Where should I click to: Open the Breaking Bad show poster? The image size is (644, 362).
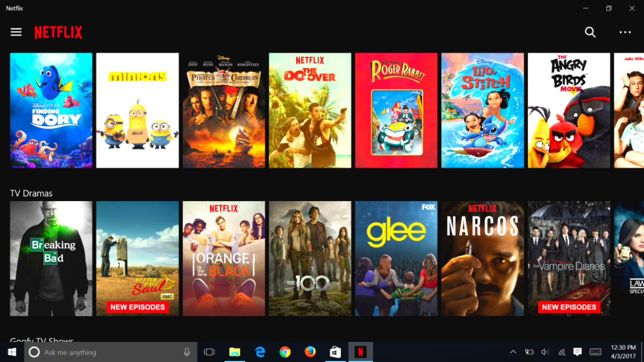(x=51, y=258)
